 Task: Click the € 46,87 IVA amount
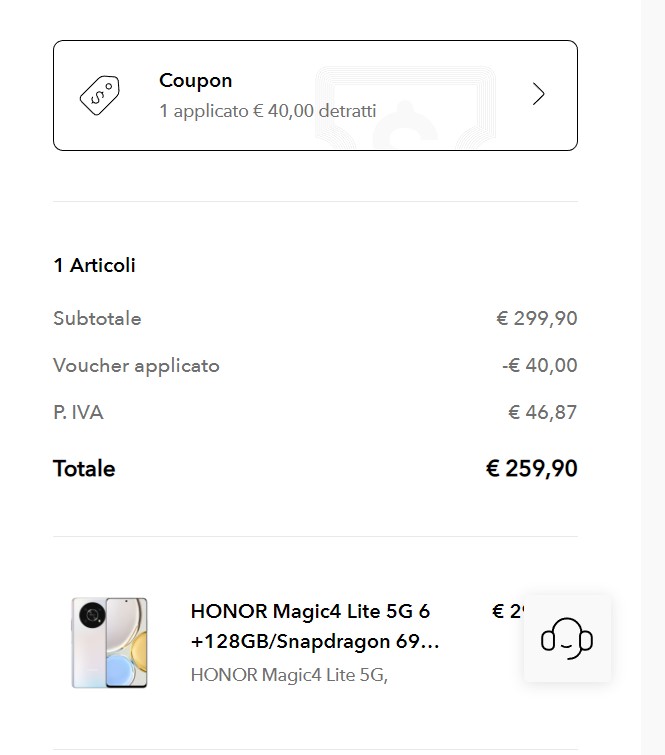[x=542, y=412]
